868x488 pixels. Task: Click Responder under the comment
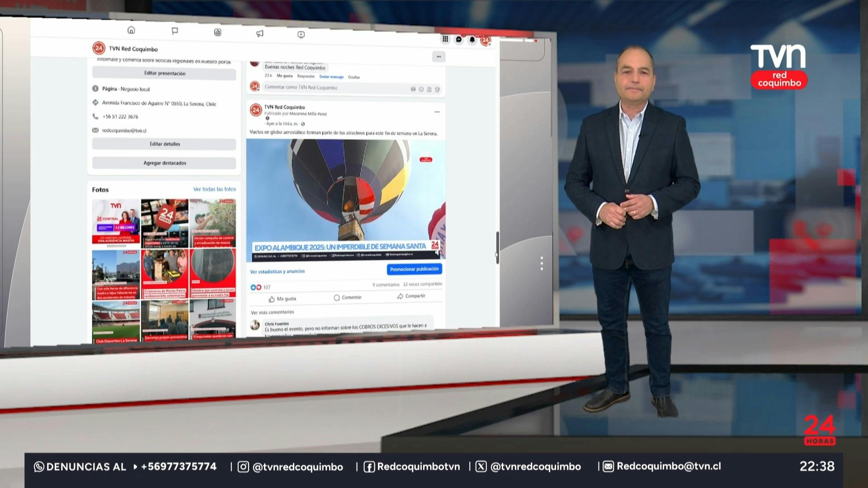coord(306,76)
